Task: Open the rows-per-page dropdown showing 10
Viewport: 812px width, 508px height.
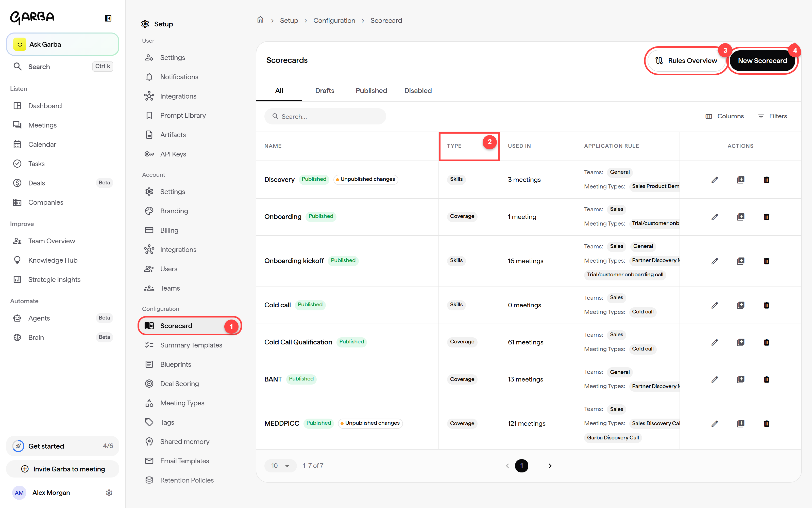Action: 280,466
